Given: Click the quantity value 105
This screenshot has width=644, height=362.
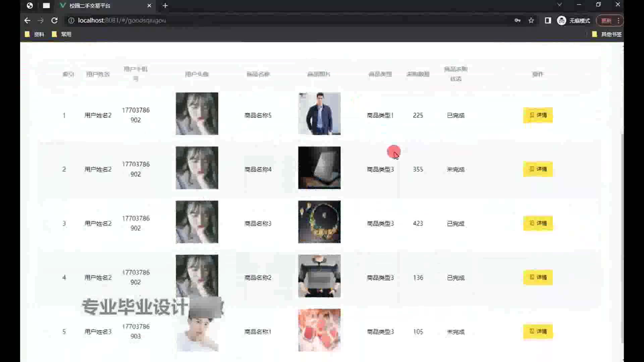Looking at the screenshot, I should point(418,331).
